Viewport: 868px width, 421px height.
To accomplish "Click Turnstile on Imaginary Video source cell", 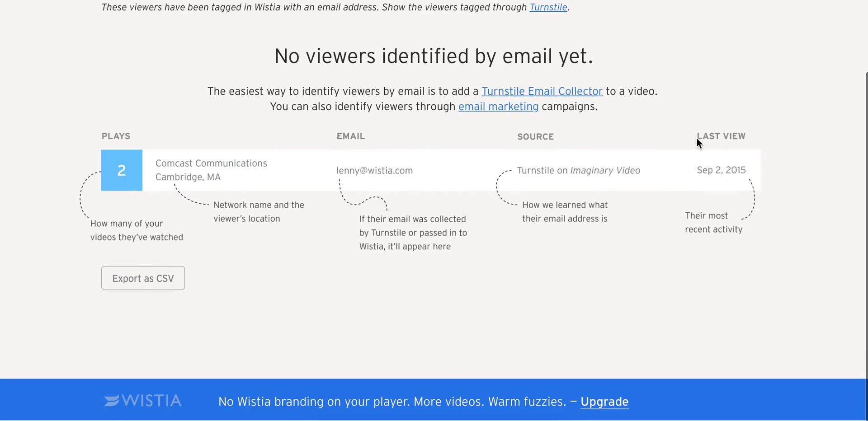I will coord(579,170).
